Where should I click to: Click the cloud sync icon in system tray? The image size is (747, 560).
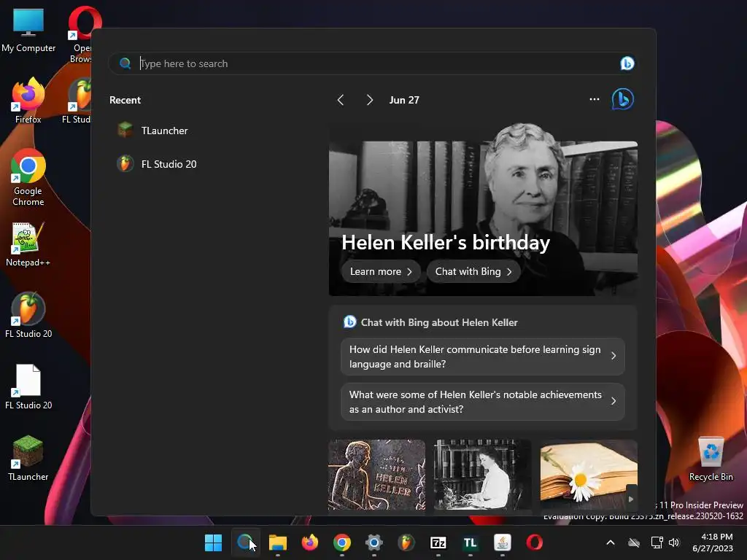click(x=634, y=542)
